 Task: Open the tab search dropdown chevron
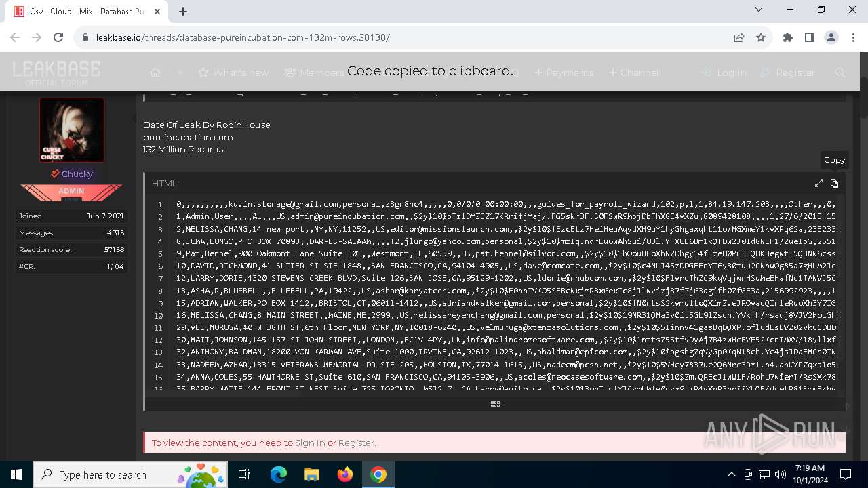(x=759, y=9)
